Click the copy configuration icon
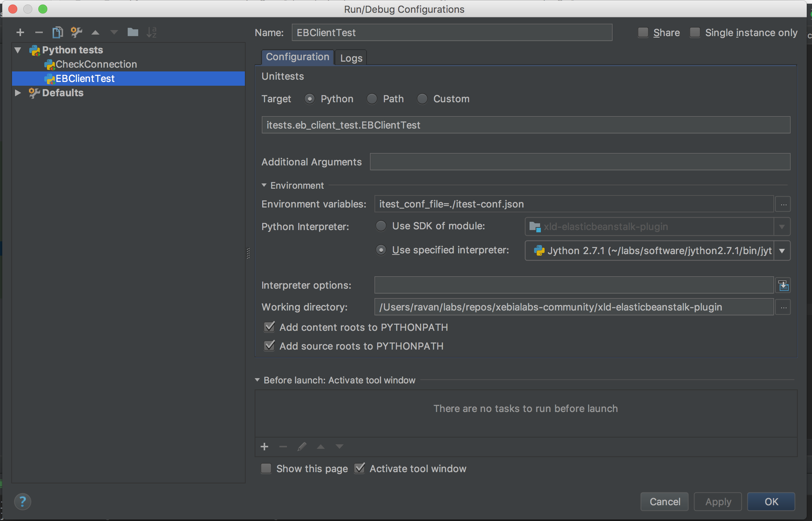The height and width of the screenshot is (521, 812). [x=57, y=33]
